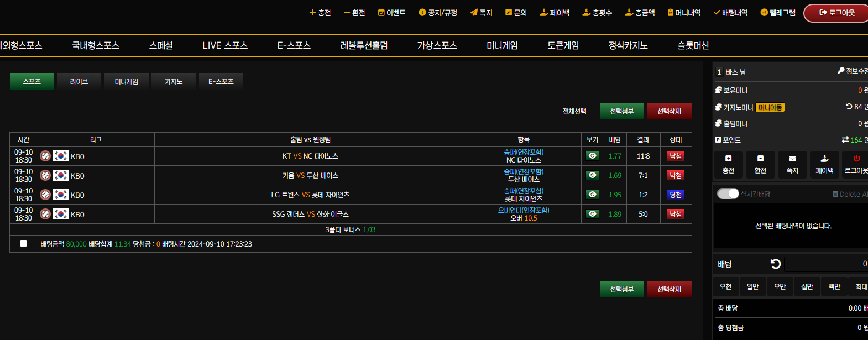Click baseball icon in KT VS NC row
Image resolution: width=868 pixels, height=340 pixels.
45,156
